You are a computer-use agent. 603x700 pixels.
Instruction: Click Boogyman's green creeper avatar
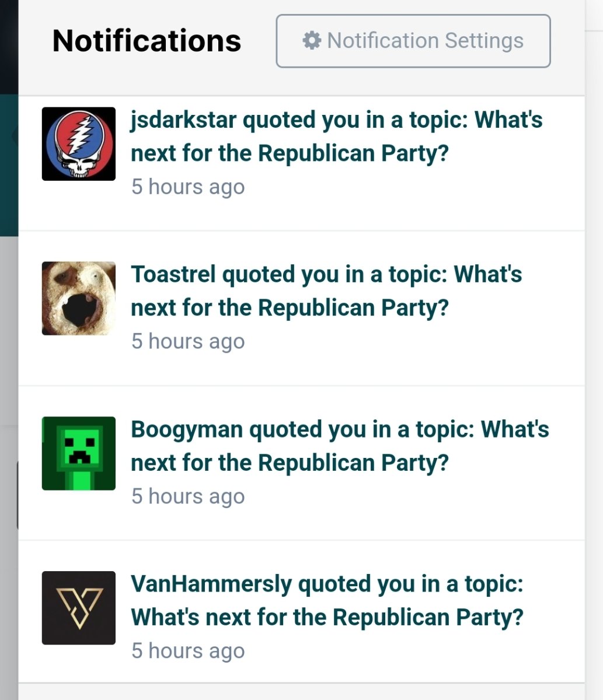click(x=79, y=453)
